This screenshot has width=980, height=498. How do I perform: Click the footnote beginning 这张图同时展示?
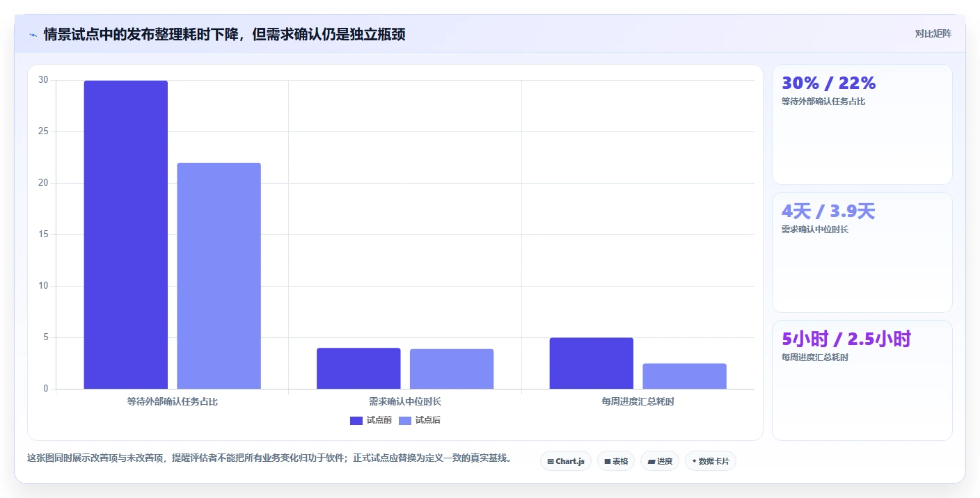click(x=270, y=458)
